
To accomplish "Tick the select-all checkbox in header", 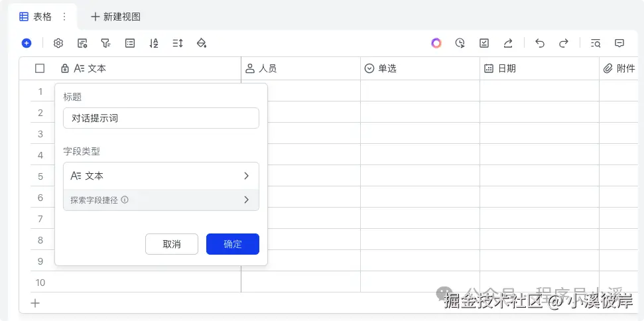I will 40,68.
